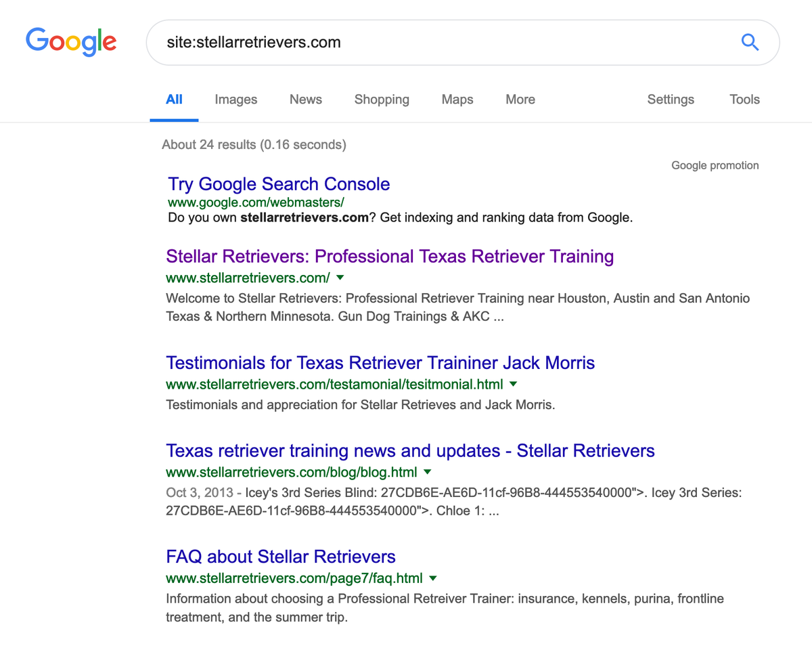Viewport: 812px width, 646px height.
Task: Expand arrow beside page7/faq.html URL
Action: [433, 578]
